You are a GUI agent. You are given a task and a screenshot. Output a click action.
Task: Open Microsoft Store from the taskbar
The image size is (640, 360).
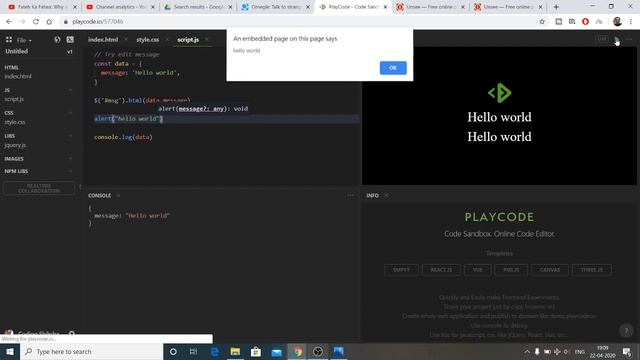[x=256, y=351]
